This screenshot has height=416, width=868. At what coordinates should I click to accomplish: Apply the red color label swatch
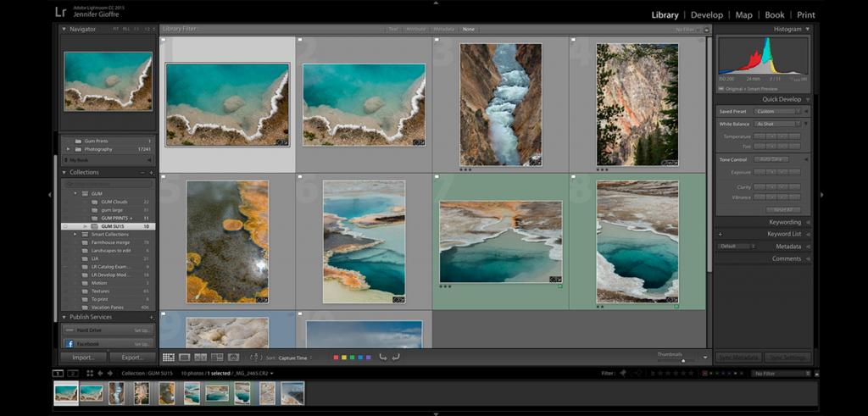337,358
